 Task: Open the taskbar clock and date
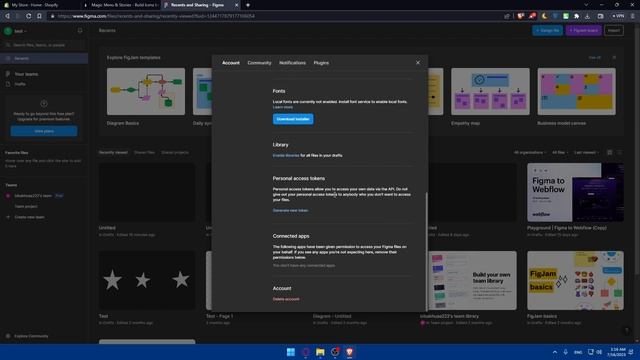(x=616, y=352)
